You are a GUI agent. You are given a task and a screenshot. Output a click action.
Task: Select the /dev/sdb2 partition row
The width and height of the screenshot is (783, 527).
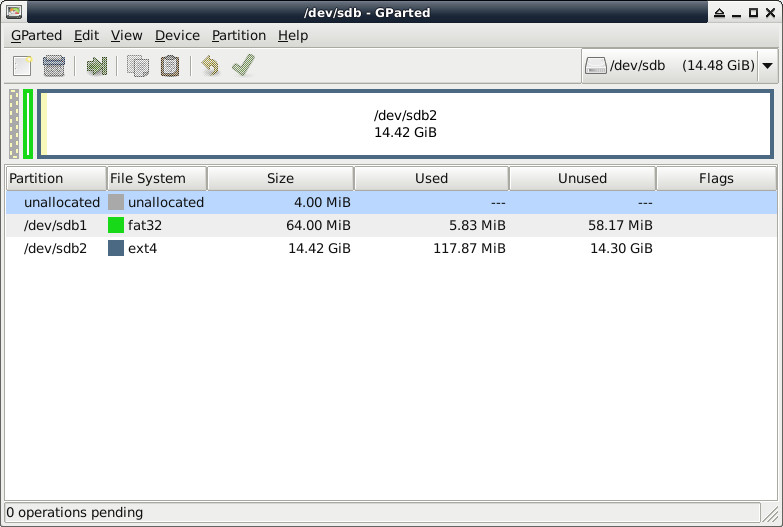(x=391, y=248)
